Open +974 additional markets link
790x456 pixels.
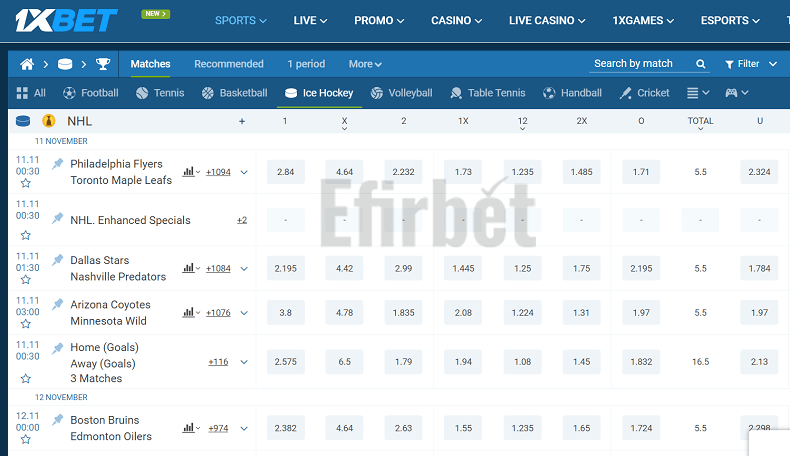coord(218,428)
